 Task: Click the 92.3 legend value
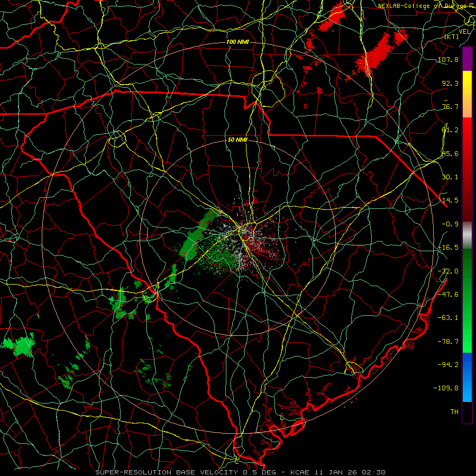[x=450, y=83]
